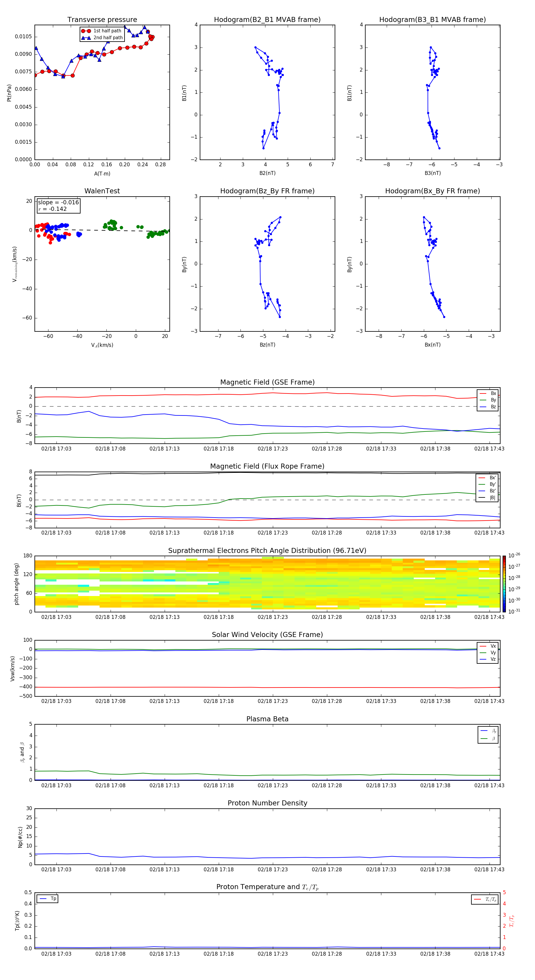This screenshot has width=535, height=980.
Task: Select the "slope = -0.016" annotation
Action: click(x=58, y=203)
